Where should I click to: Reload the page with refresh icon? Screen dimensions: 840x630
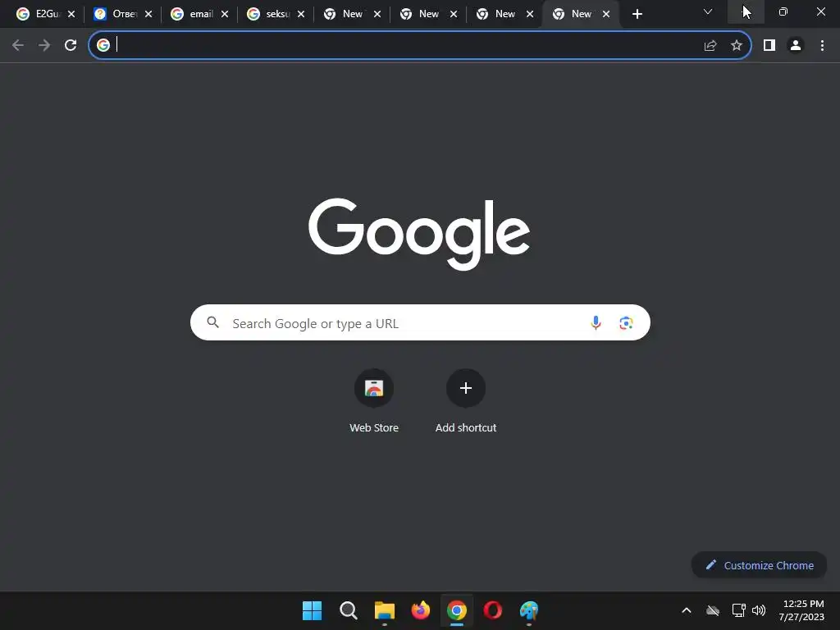71,45
